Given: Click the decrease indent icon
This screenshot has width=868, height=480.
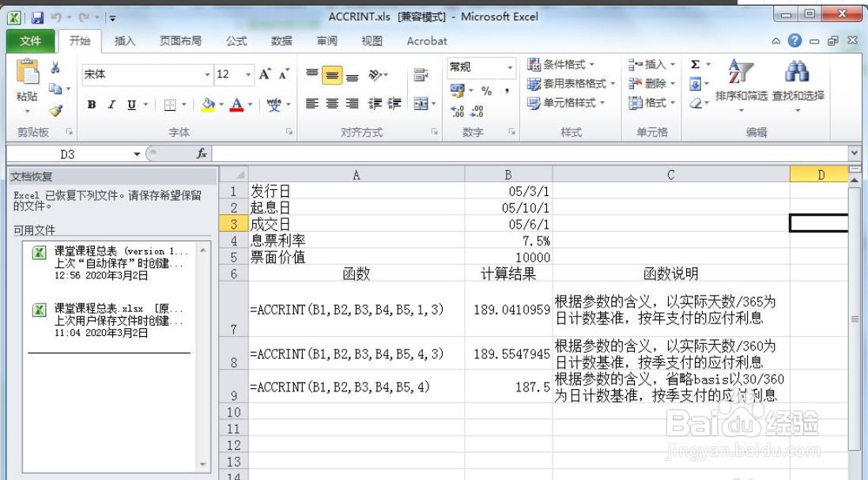Looking at the screenshot, I should pos(375,104).
